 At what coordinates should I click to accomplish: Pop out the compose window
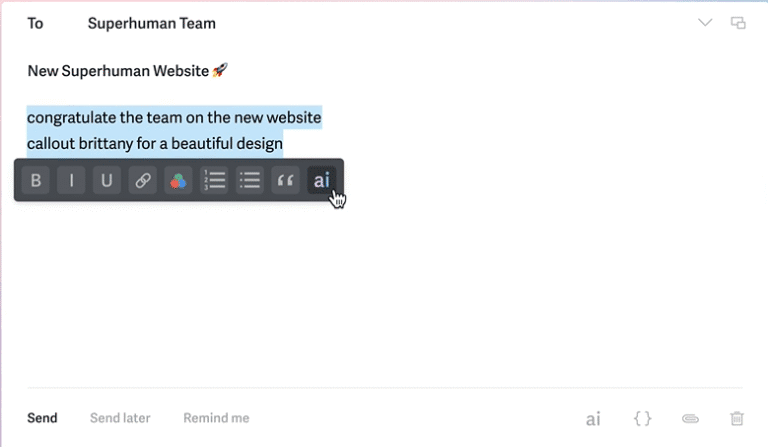click(738, 23)
